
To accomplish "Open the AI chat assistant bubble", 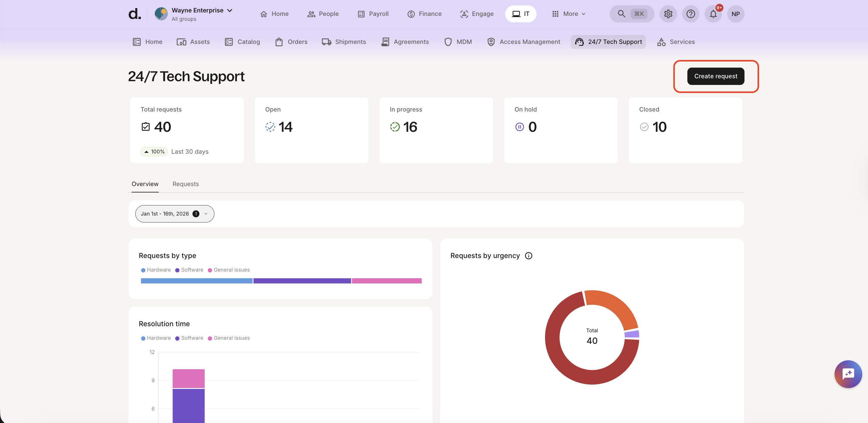I will (848, 374).
